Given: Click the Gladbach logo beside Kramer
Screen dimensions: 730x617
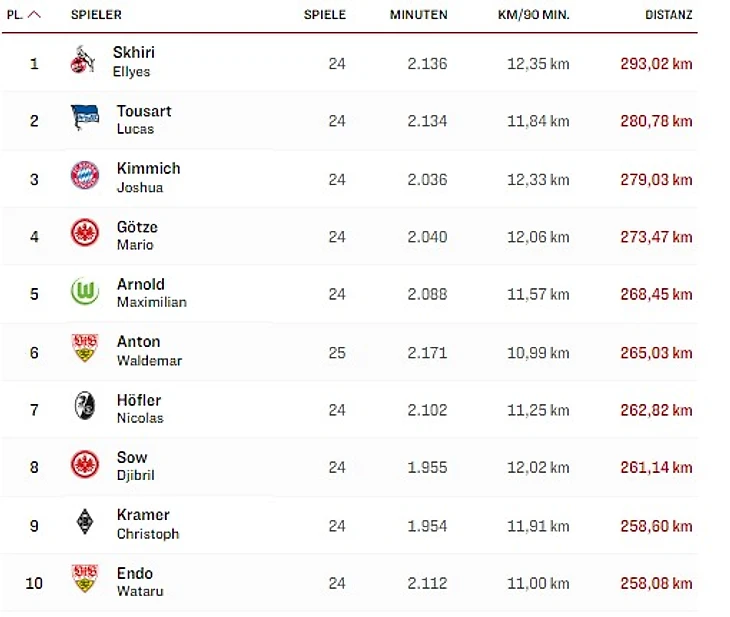Looking at the screenshot, I should click(85, 522).
